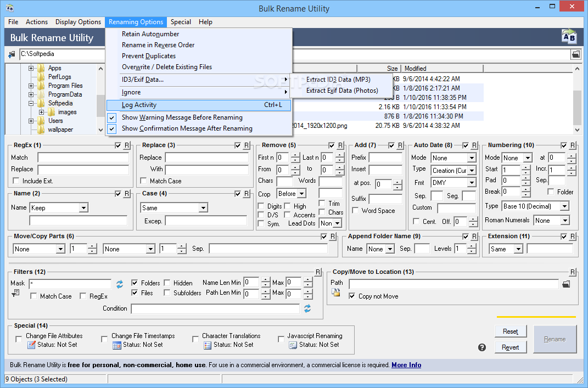Click the browse folder icon for Copy/Move Path

click(x=566, y=284)
